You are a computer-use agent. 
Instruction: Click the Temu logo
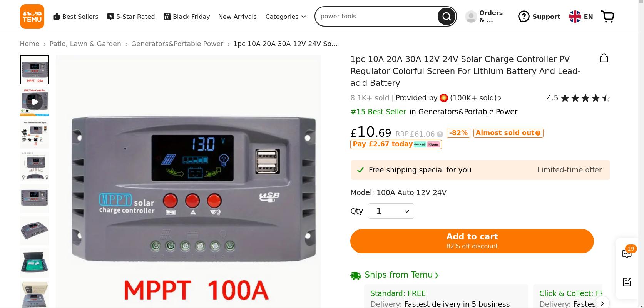32,17
